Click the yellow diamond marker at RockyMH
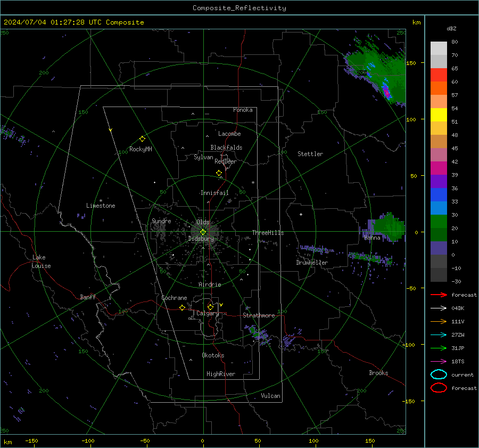The image size is (479, 448). click(142, 139)
